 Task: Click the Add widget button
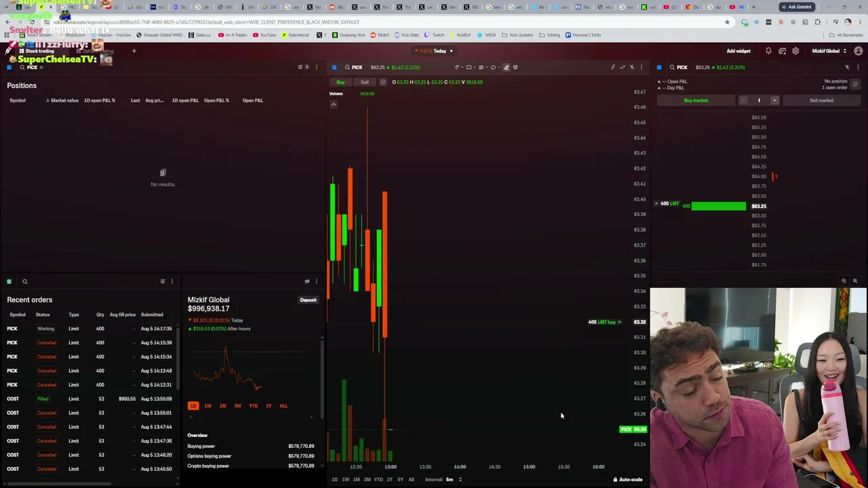point(738,51)
